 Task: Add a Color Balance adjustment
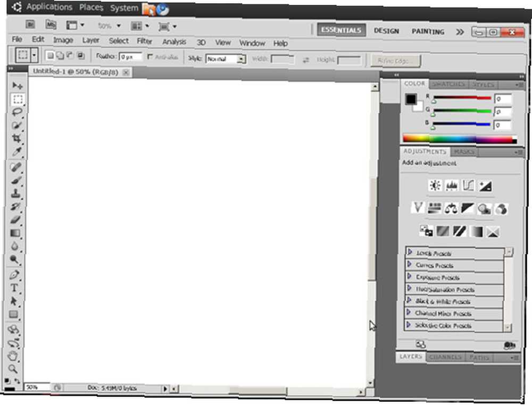[451, 208]
